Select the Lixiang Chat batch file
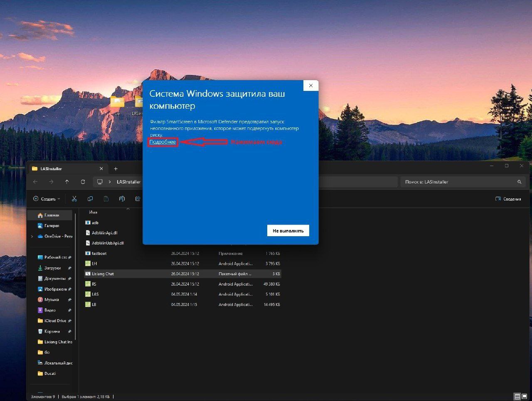 182,274
